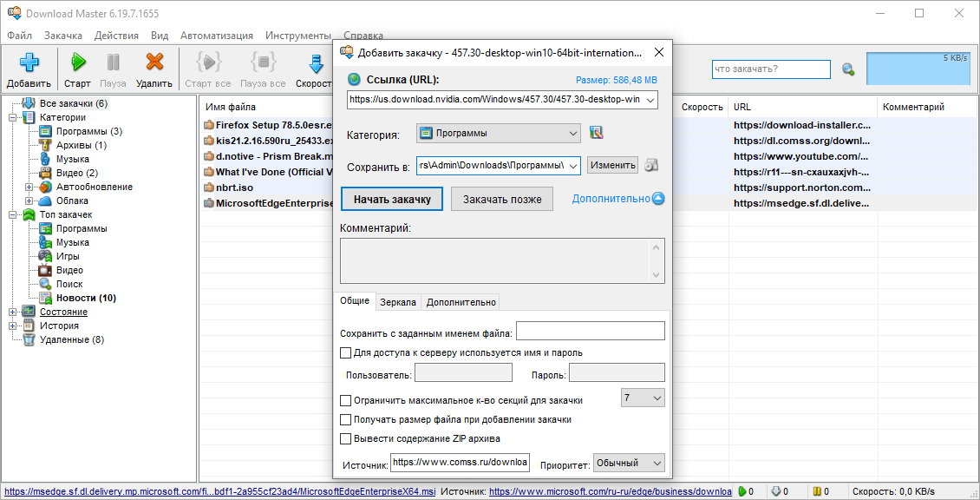
Task: Collapse the Категории tree node
Action: point(12,117)
